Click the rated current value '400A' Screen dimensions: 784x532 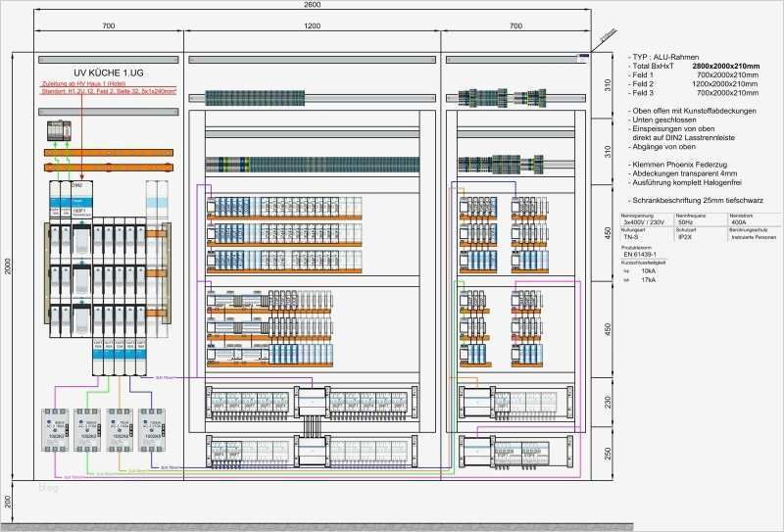(x=739, y=222)
